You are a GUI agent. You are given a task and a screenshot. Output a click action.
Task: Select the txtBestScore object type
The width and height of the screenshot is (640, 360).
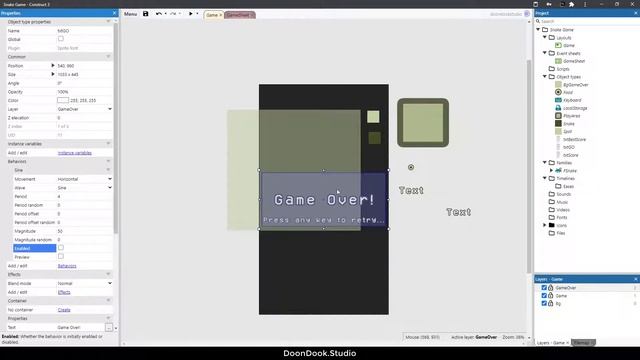pos(574,140)
